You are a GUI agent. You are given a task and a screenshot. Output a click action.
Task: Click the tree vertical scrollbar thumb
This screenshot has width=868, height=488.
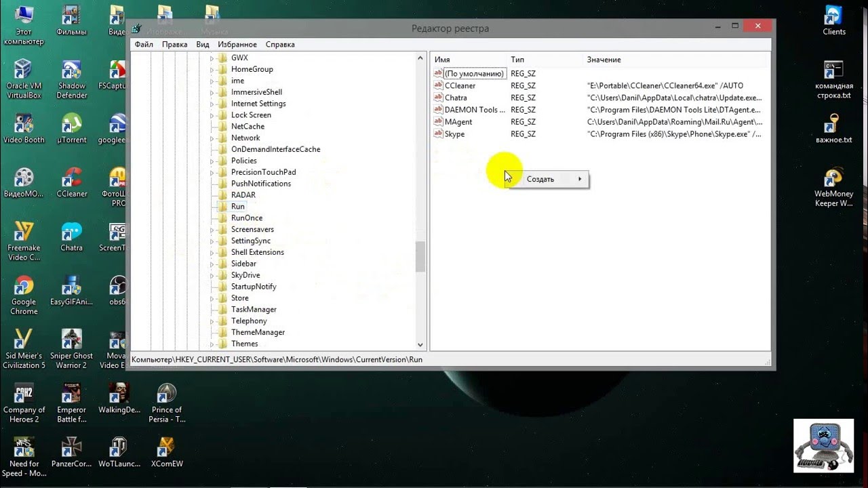(420, 257)
